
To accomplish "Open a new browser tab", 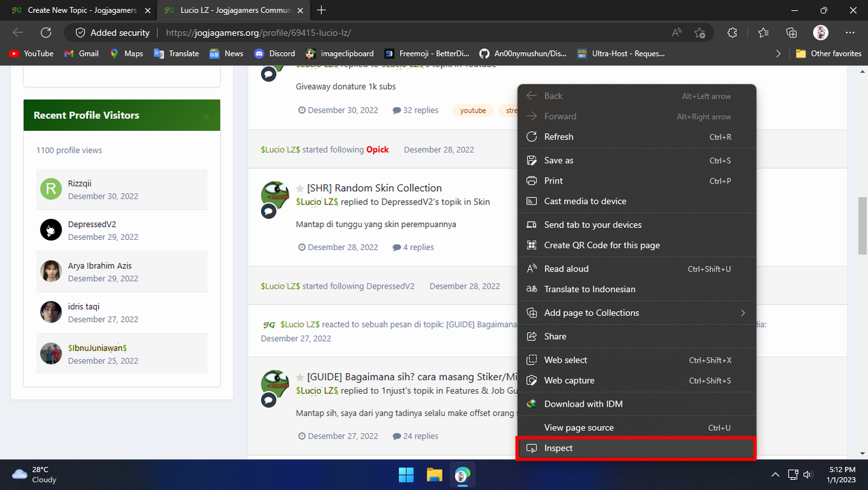I will [321, 10].
